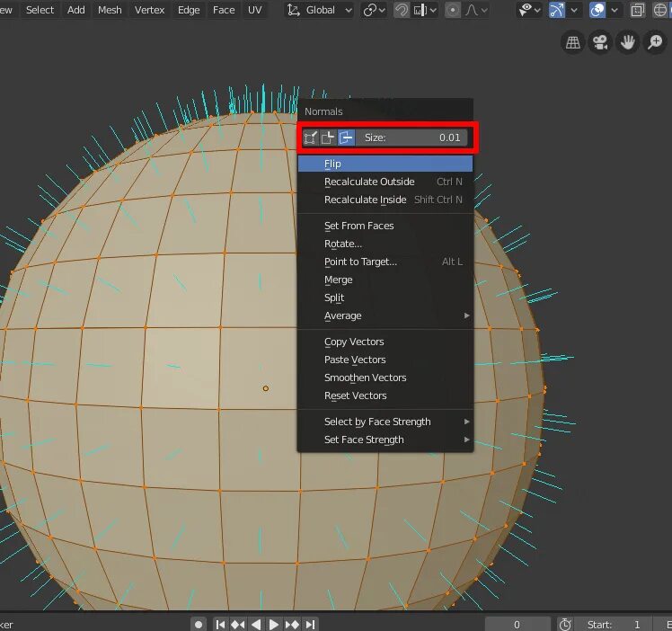
Task: Open UV menu
Action: (x=254, y=10)
